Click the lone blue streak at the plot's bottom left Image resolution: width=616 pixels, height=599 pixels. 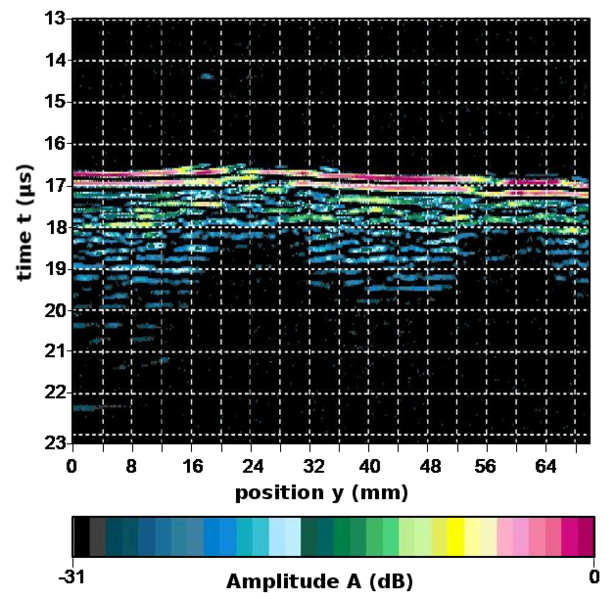click(x=90, y=407)
